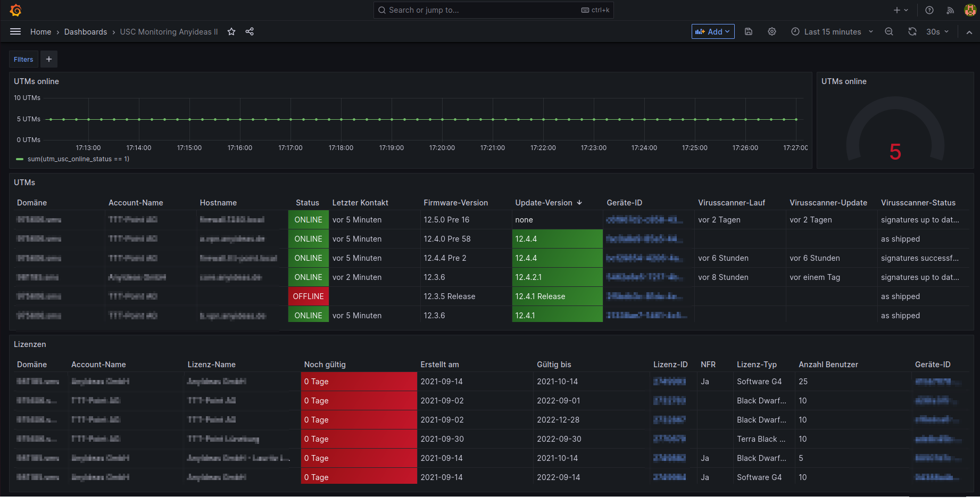Zoom out time range with magnifier icon

coord(889,32)
